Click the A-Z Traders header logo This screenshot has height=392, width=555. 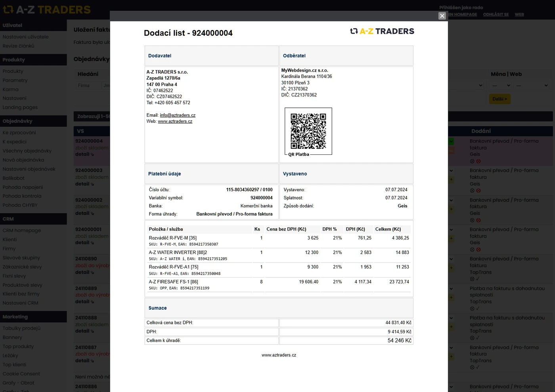point(47,10)
